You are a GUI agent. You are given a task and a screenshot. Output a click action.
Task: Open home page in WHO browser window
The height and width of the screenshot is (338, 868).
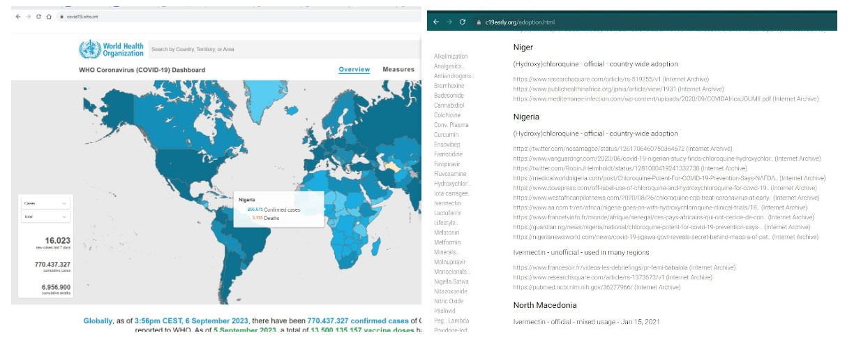[x=49, y=16]
